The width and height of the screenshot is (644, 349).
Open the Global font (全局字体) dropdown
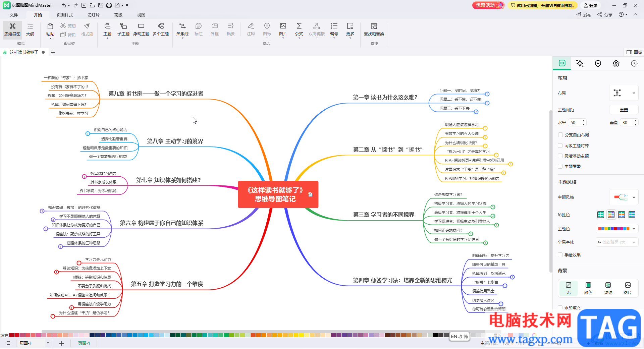pyautogui.click(x=617, y=242)
